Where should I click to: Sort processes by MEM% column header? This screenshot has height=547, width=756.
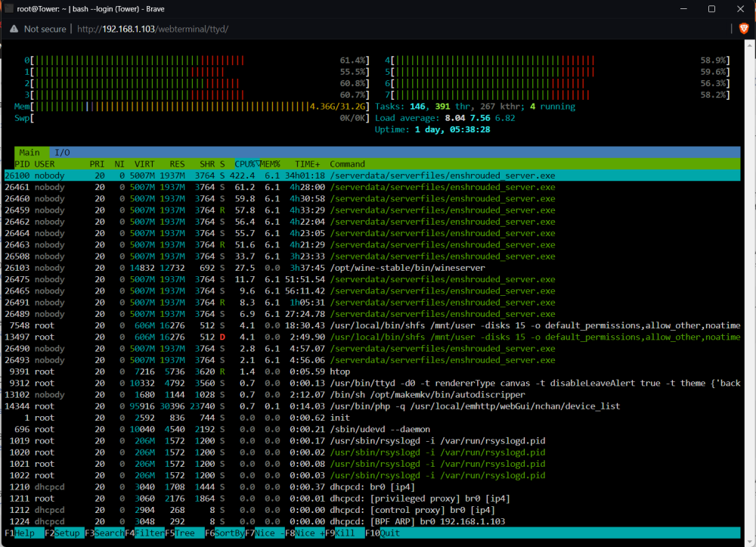tap(271, 164)
